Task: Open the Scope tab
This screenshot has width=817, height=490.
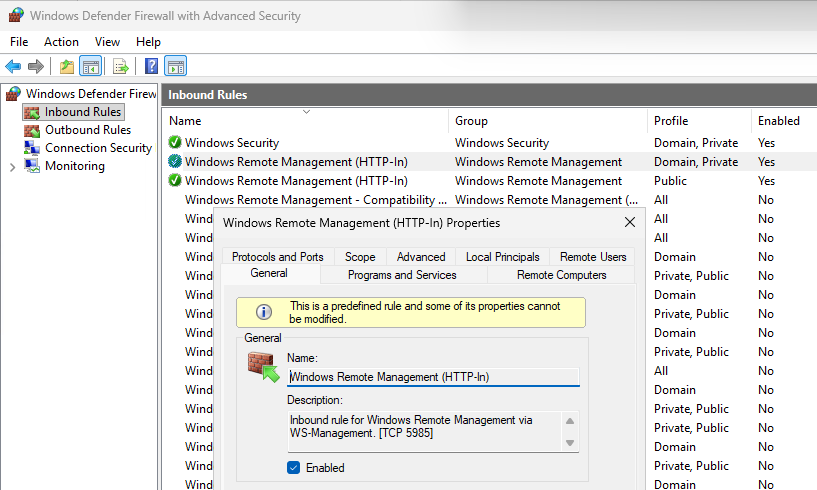Action: [x=360, y=257]
